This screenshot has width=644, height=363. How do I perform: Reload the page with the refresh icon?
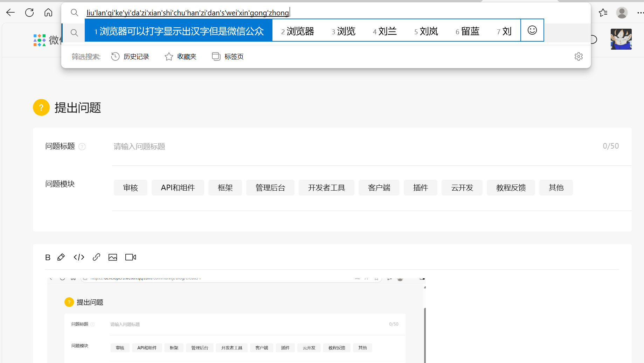click(x=29, y=13)
